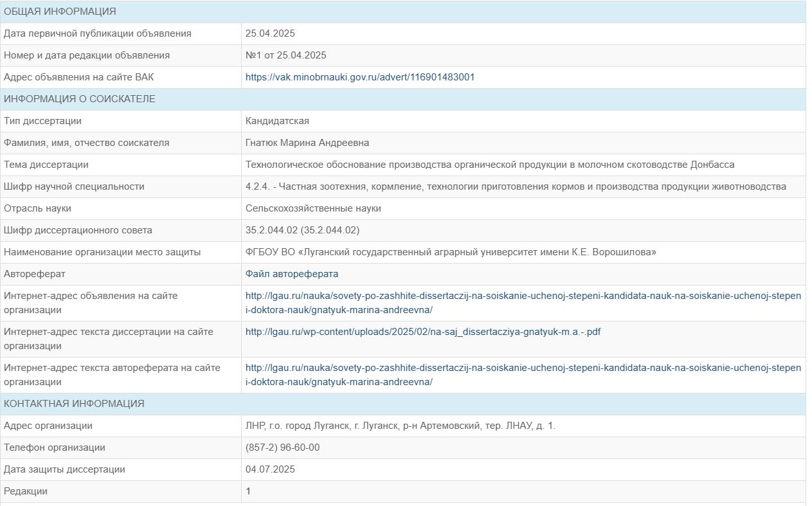Click the label Телефон организации
The image size is (812, 506).
(55, 447)
